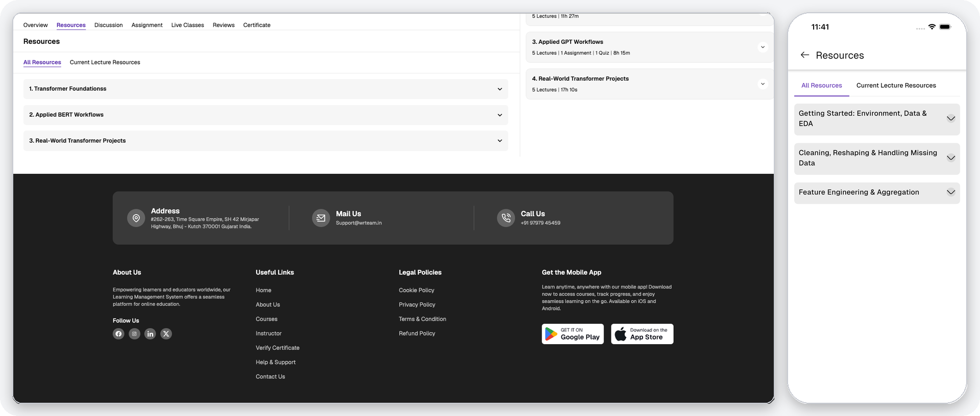Click the Download on the App Store button
The height and width of the screenshot is (416, 980).
pos(642,334)
